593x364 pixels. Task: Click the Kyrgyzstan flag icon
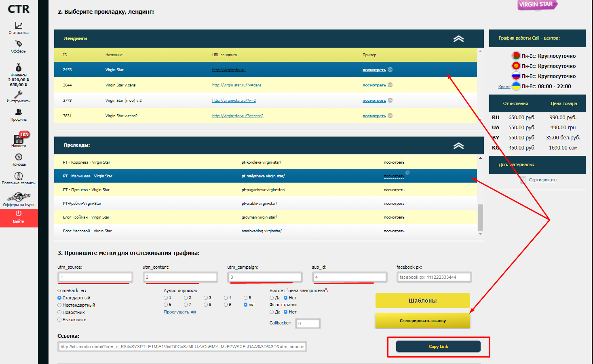(516, 66)
